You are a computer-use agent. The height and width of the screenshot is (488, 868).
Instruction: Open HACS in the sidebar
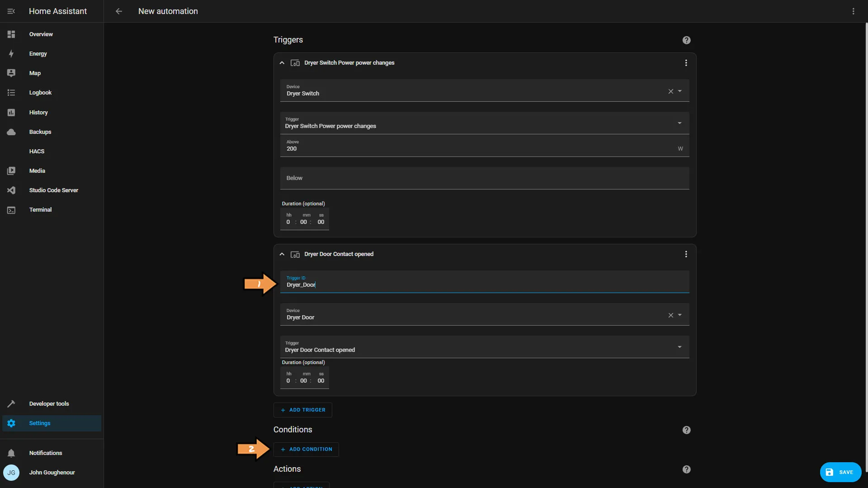click(x=52, y=152)
